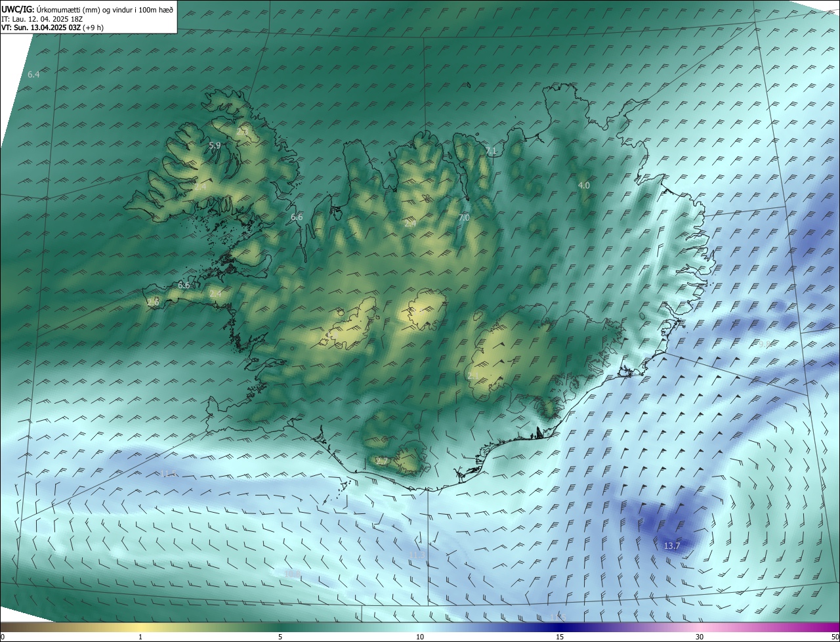This screenshot has height=642, width=840.
Task: Click the 10 tick on the color scale
Action: (420, 637)
